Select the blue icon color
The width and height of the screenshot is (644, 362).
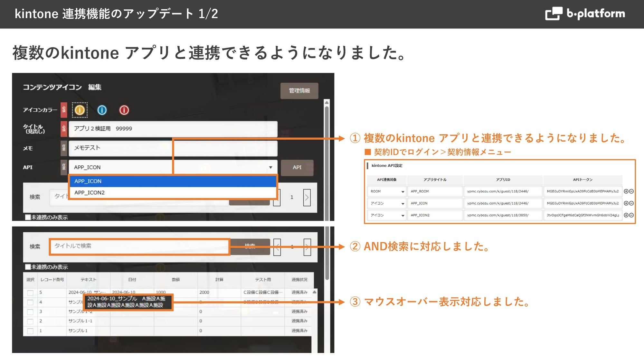[x=102, y=110]
